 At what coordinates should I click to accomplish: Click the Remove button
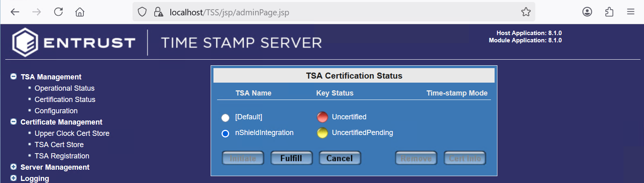416,158
